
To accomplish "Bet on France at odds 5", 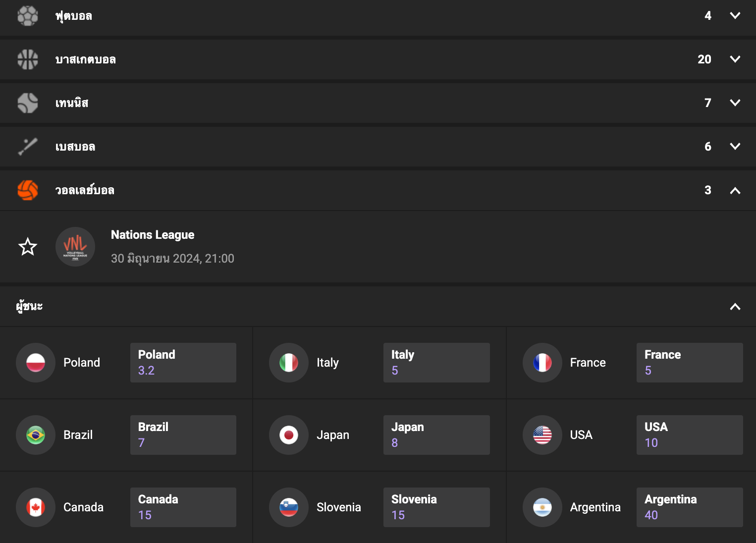I will click(x=690, y=363).
